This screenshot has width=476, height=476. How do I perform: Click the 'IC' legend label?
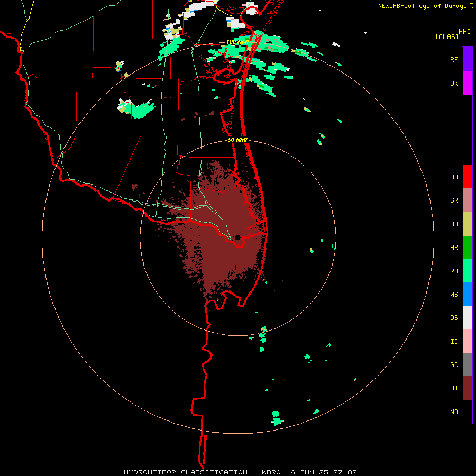(454, 342)
